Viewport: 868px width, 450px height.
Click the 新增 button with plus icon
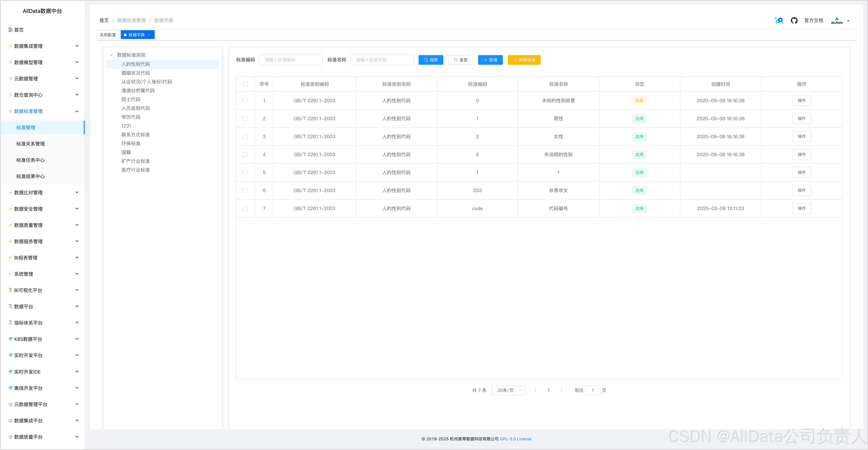click(490, 60)
